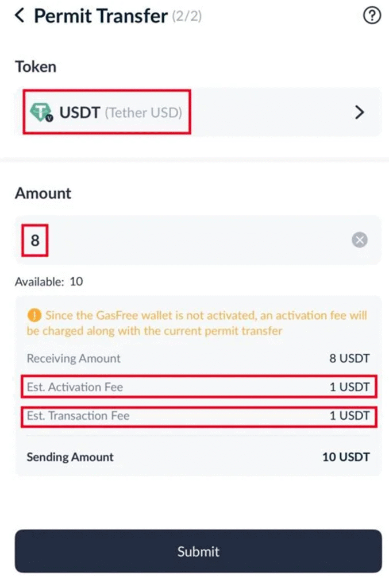Tap the Available: 10 balance text
Screen dimensions: 389x588
[x=49, y=282]
